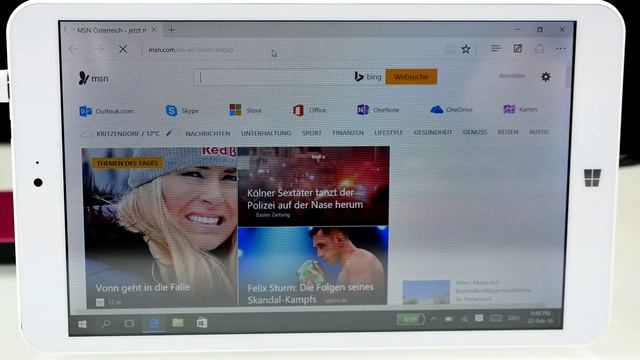Stop loading the page with the X button
Viewport: 640px width, 360px height.
pyautogui.click(x=123, y=49)
